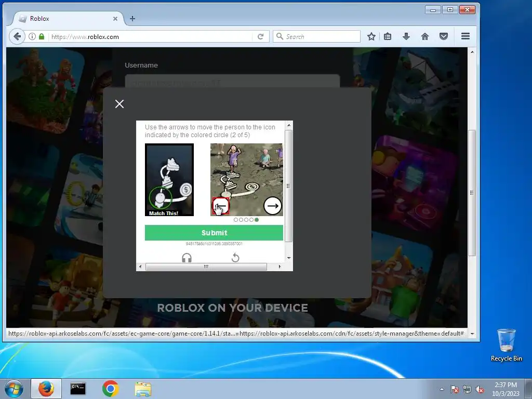Go to the Firefox home page icon

tap(425, 37)
